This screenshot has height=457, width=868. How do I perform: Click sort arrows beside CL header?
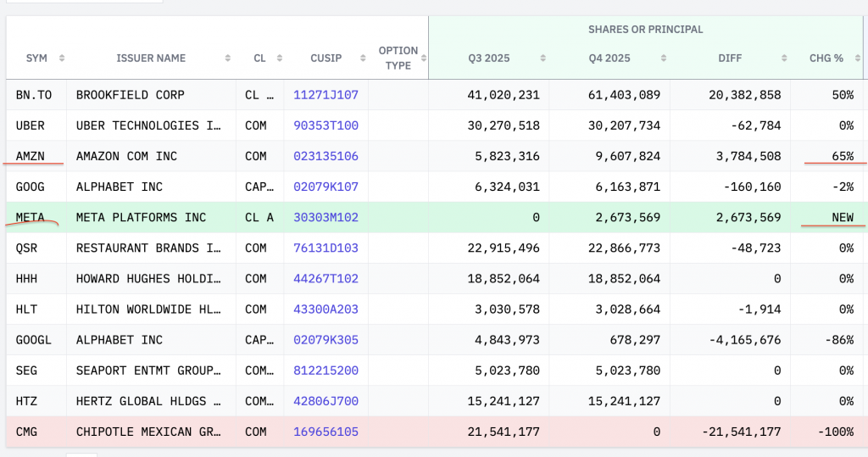point(275,59)
